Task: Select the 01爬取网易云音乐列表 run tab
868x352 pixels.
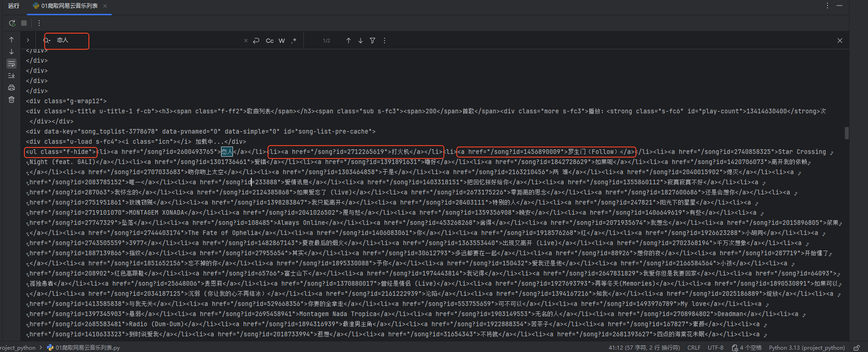Action: (70, 6)
